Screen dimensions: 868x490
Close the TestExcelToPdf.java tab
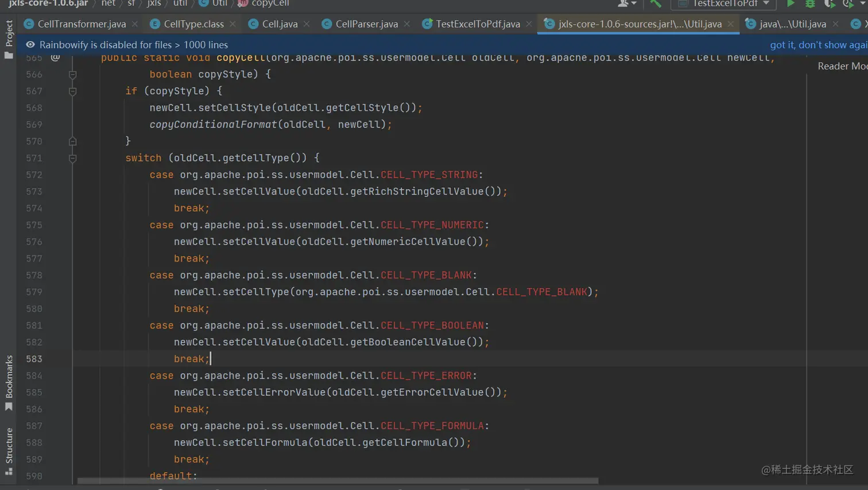[529, 24]
